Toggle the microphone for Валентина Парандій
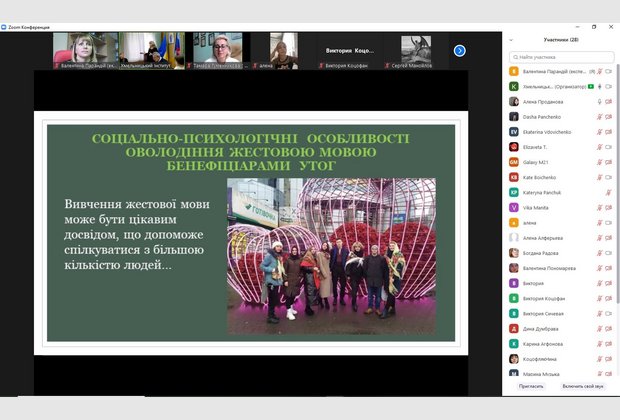This screenshot has width=620, height=420. (x=600, y=72)
